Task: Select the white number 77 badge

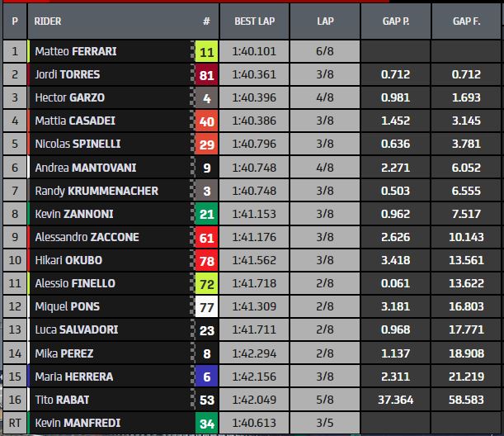Action: [206, 307]
